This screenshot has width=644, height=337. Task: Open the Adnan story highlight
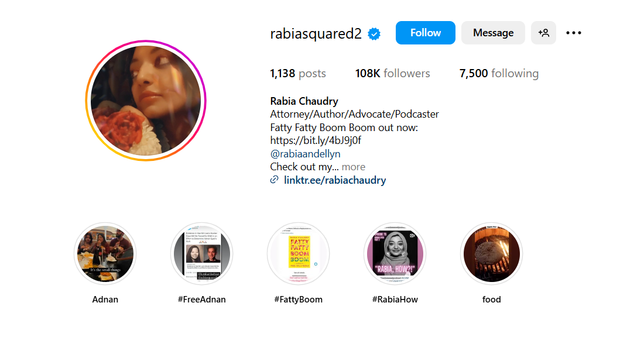[105, 254]
